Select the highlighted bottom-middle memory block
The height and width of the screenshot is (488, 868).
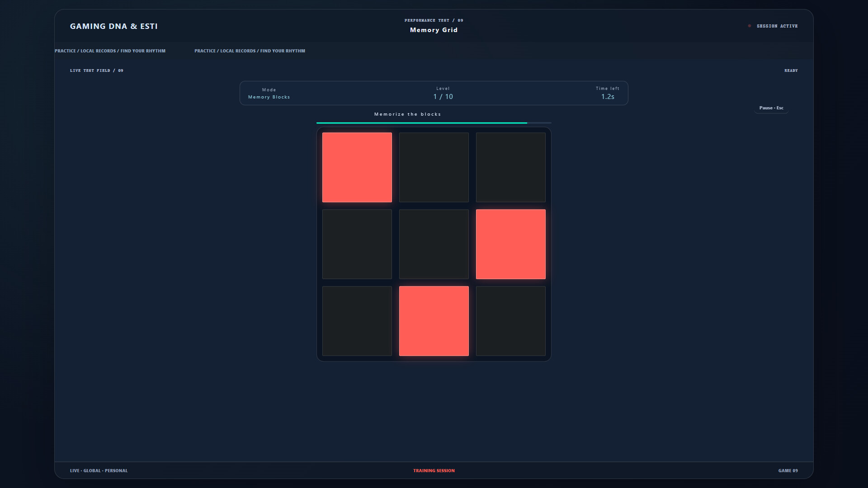click(434, 321)
